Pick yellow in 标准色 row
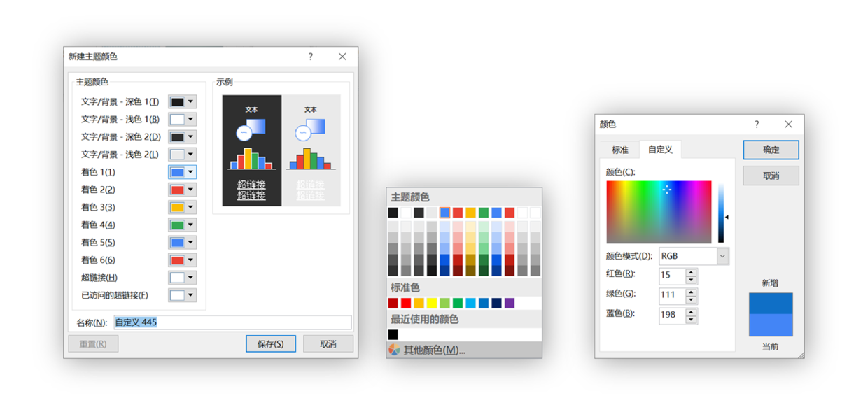The height and width of the screenshot is (405, 868). [432, 303]
